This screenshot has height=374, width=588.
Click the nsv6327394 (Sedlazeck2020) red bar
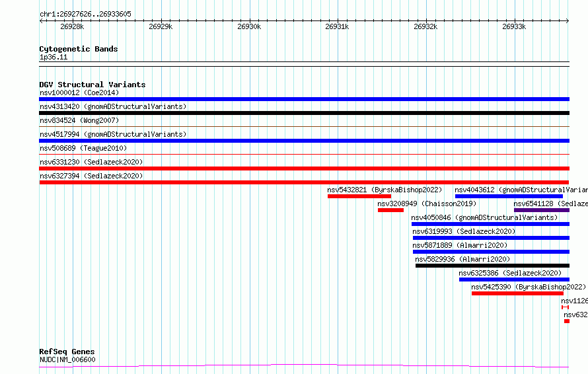pos(304,182)
